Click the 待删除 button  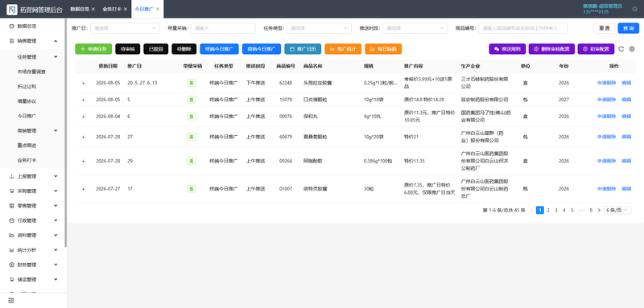click(x=184, y=49)
